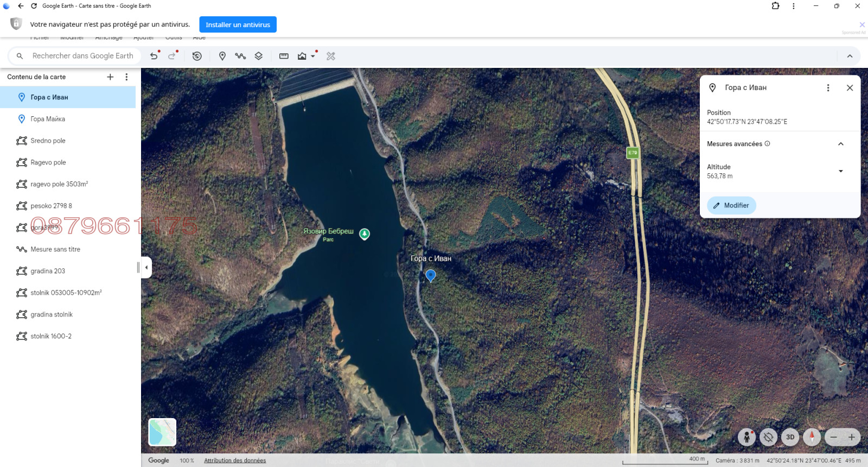Click the Modifier button
The image size is (868, 467).
731,205
